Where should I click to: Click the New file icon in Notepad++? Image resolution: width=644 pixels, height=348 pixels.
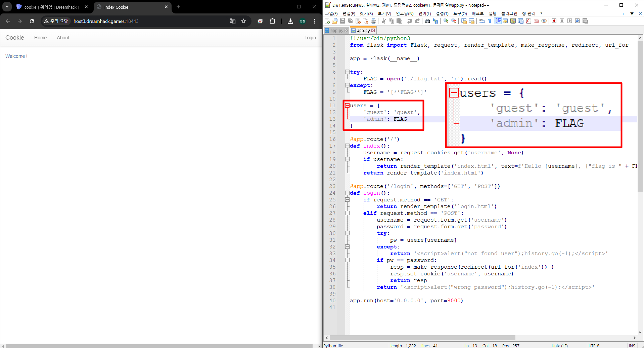327,21
